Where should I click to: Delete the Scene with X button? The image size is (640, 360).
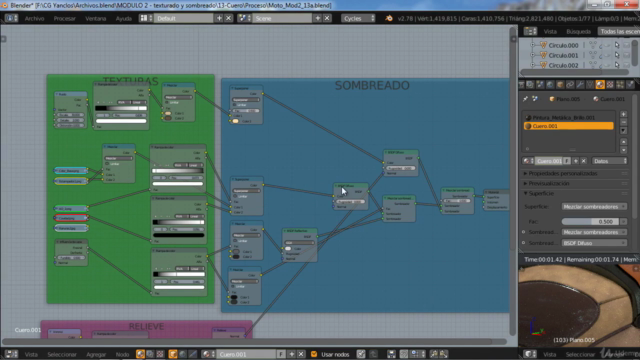pyautogui.click(x=327, y=18)
